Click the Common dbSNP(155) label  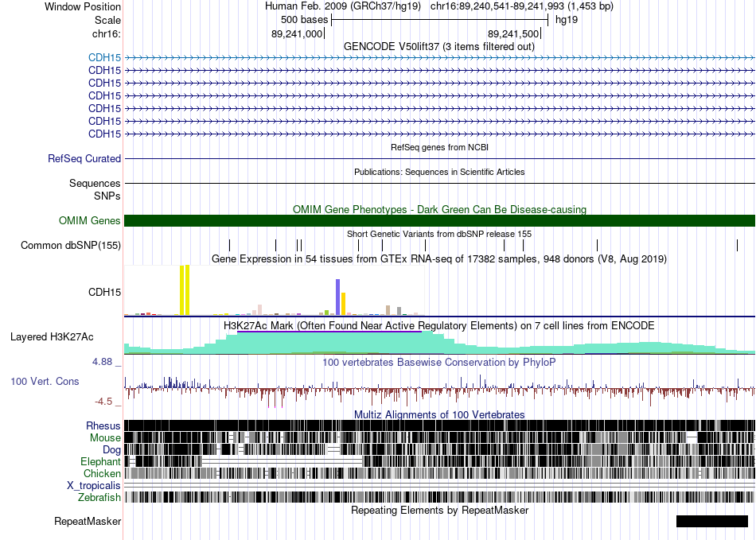(71, 246)
